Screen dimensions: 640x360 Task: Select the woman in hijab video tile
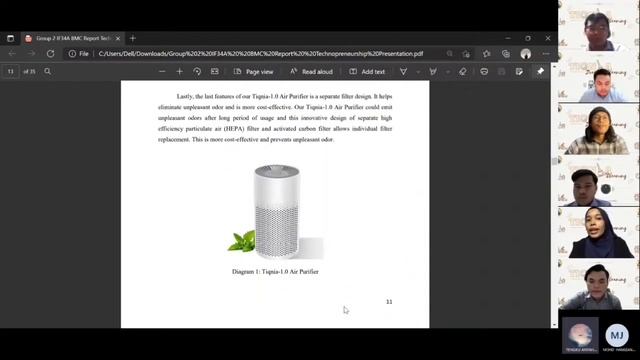pos(598,233)
